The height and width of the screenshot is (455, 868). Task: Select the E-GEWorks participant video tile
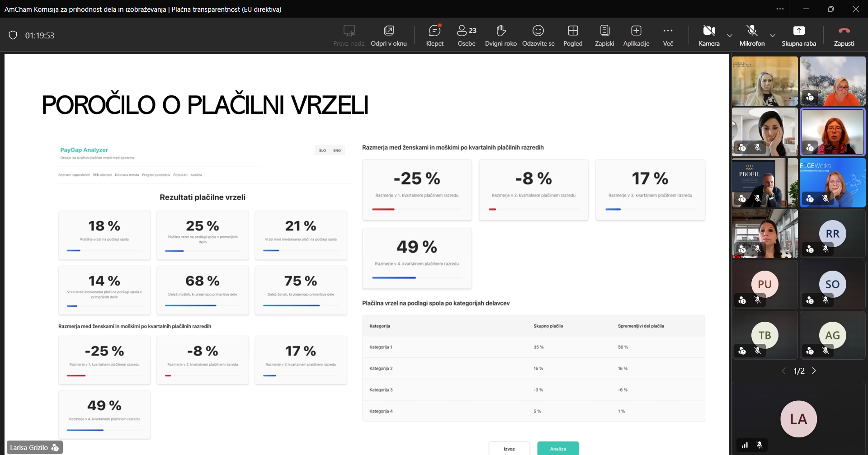click(832, 183)
